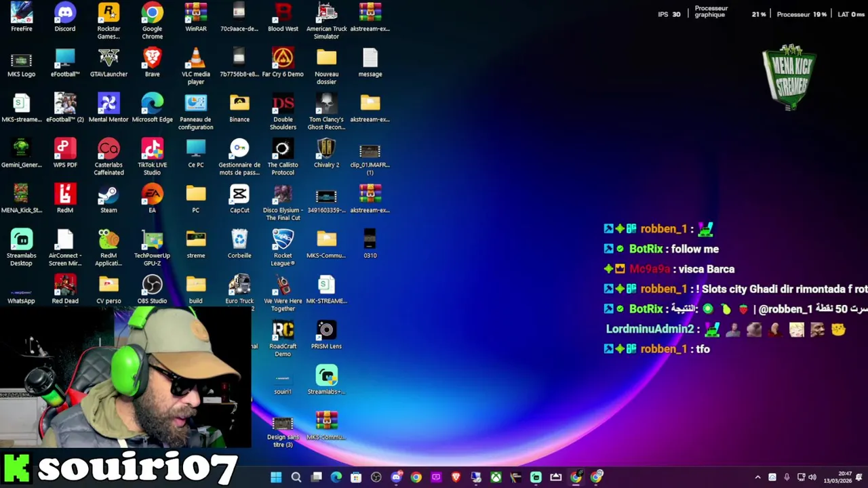Open TikTok LIVE Studio shortcut
The height and width of the screenshot is (488, 868).
(x=152, y=157)
